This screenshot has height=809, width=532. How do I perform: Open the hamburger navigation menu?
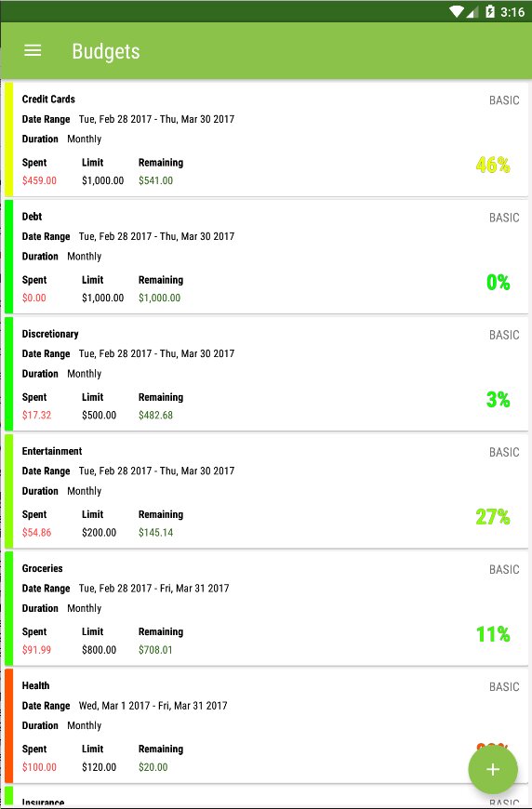coord(33,50)
